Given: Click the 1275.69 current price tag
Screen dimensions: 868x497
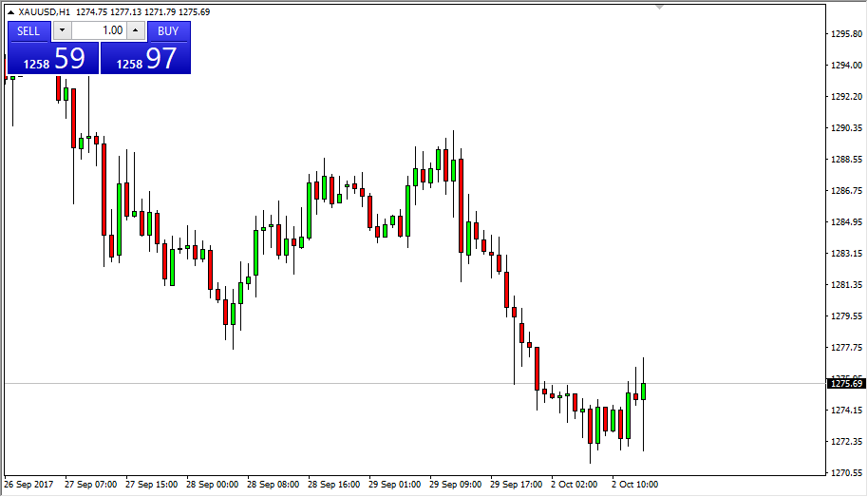Looking at the screenshot, I should click(x=846, y=383).
